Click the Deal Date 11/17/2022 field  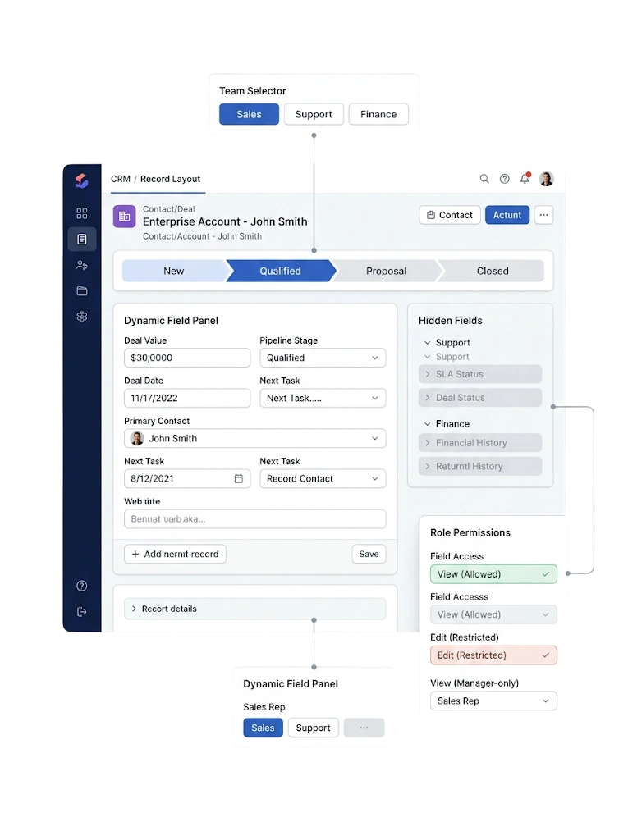point(187,398)
